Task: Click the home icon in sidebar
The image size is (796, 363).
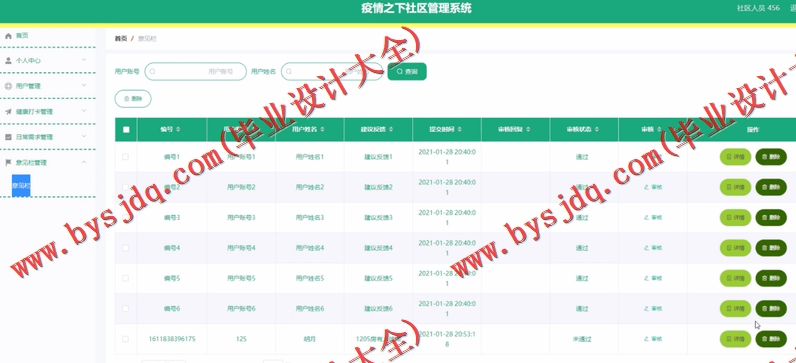Action: coord(8,36)
